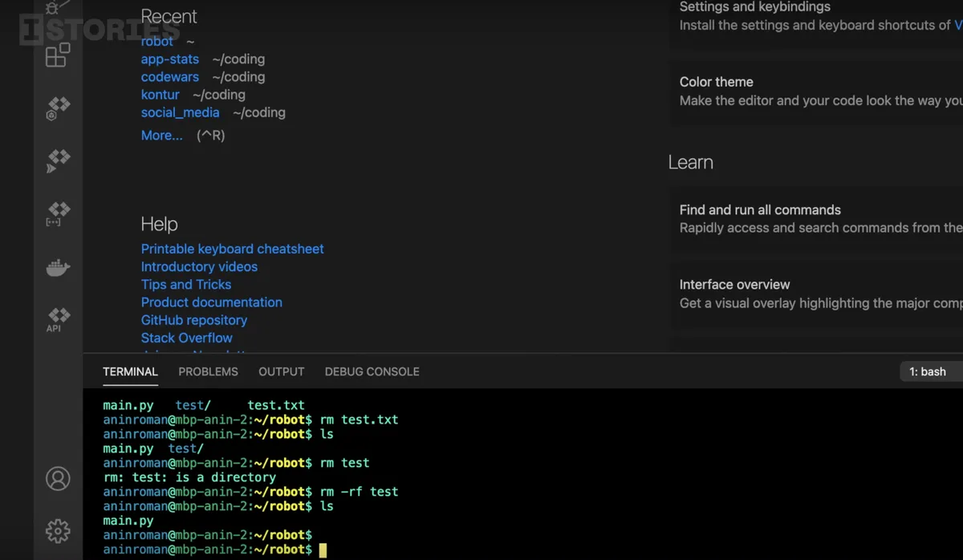The width and height of the screenshot is (963, 560).
Task: Open 'Printable keyboard cheatsheet' link
Action: 233,249
